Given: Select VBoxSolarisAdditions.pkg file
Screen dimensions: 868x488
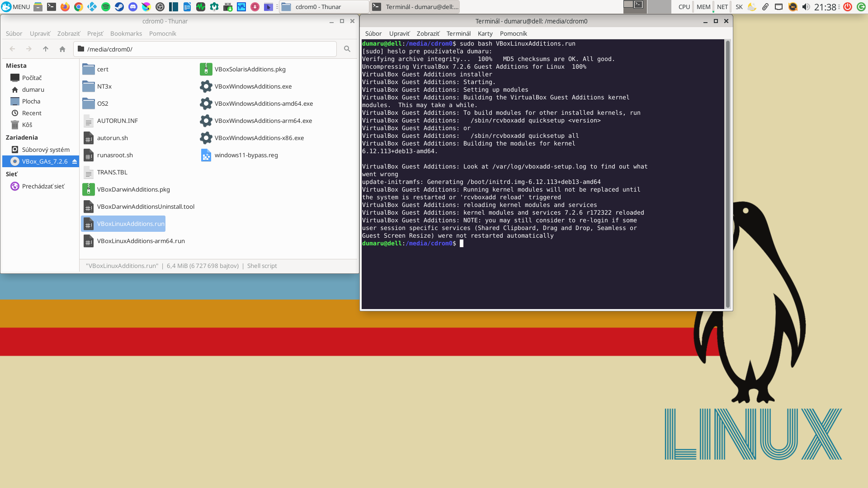Looking at the screenshot, I should (x=243, y=69).
